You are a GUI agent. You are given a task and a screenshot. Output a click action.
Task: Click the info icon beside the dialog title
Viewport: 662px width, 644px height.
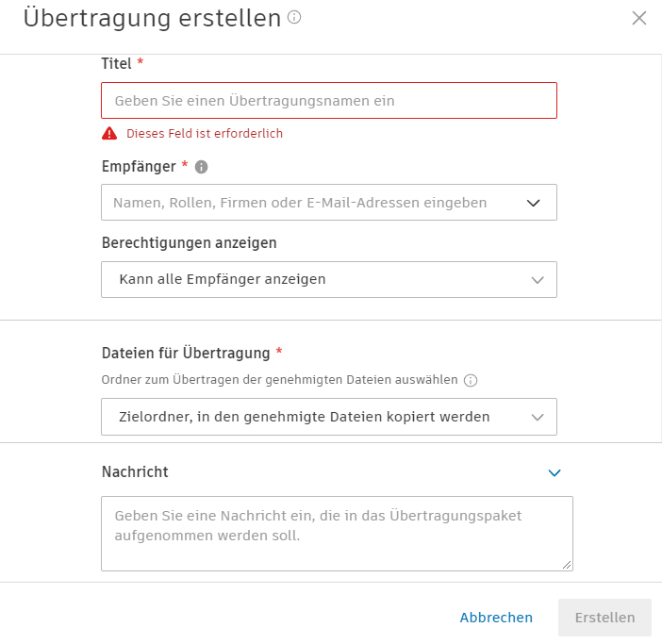(x=294, y=17)
